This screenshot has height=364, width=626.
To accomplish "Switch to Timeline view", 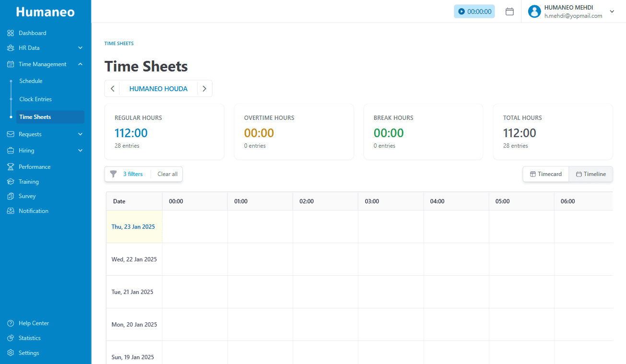I will click(591, 174).
